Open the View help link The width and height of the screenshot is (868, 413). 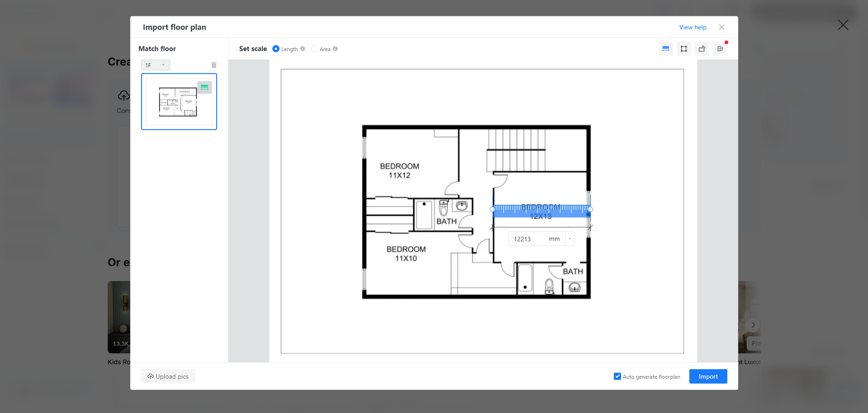[x=693, y=27]
